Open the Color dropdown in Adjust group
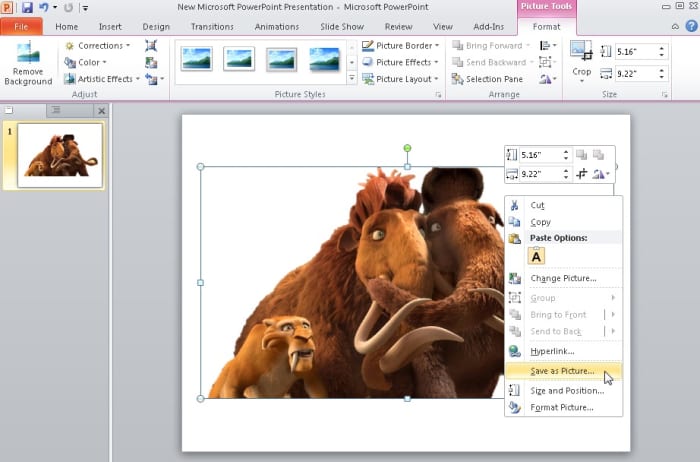Viewport: 700px width, 462px height. click(86, 62)
